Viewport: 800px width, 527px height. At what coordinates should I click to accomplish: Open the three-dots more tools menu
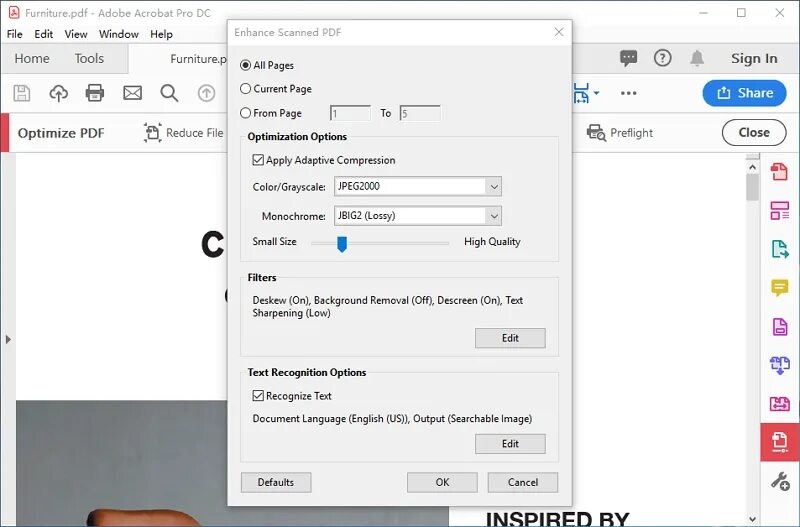[629, 93]
